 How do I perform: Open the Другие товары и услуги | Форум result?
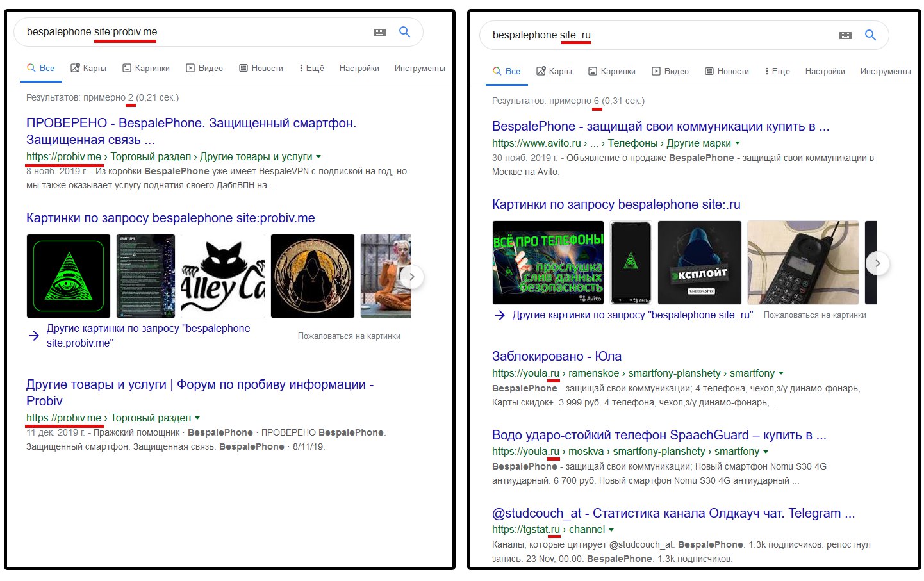[x=200, y=393]
